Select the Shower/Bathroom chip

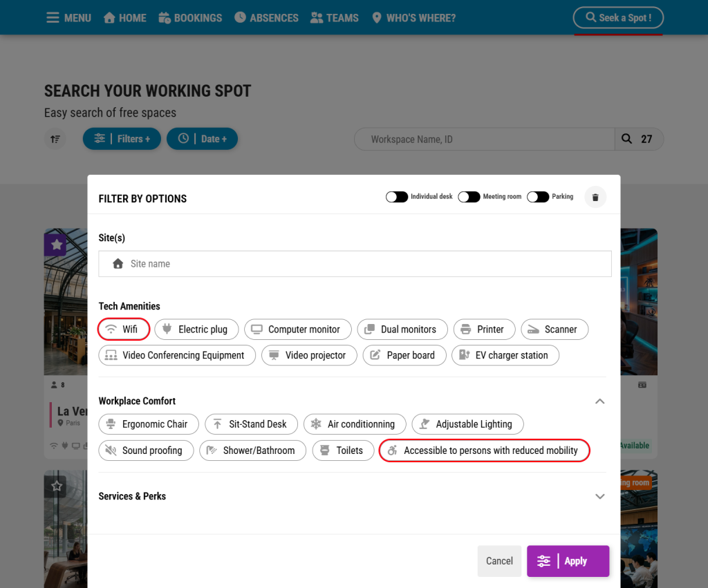253,451
